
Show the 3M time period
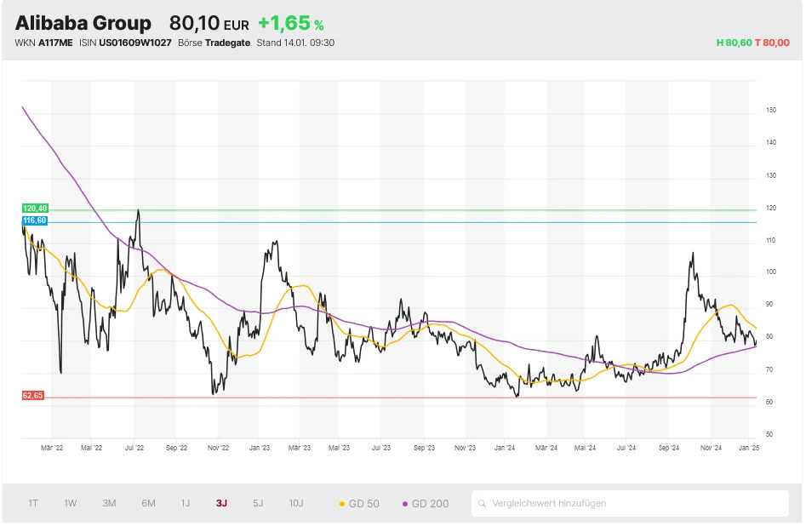point(109,503)
